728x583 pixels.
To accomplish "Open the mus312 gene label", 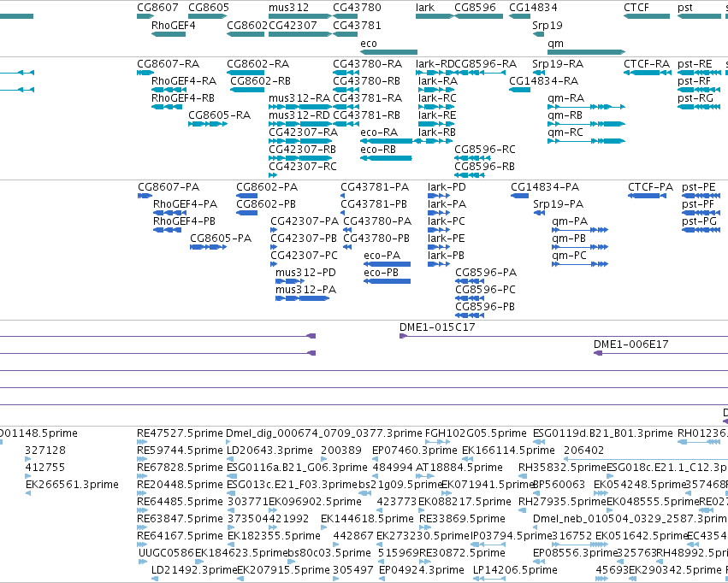I will pos(289,8).
